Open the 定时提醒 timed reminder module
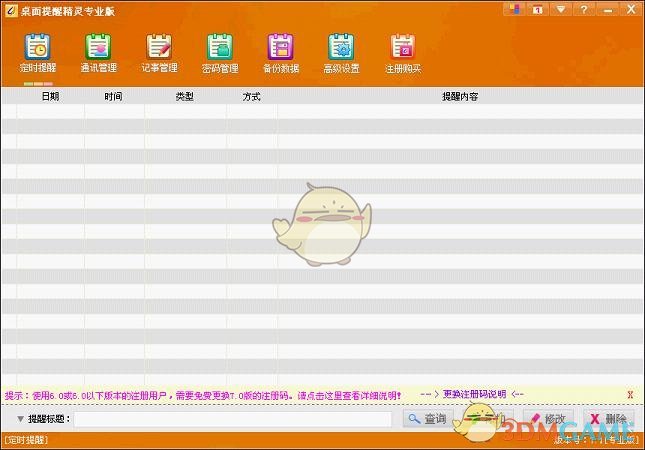The image size is (645, 450). 38,53
